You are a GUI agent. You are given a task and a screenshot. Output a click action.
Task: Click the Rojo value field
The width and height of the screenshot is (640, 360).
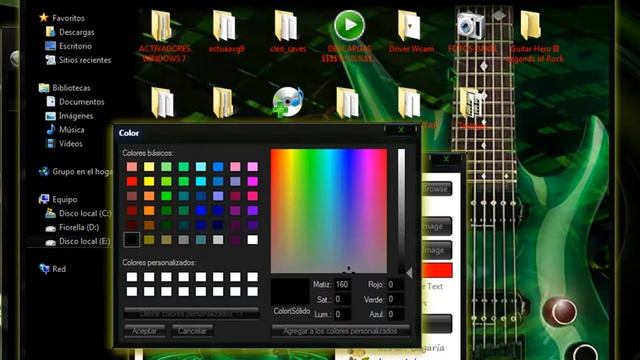click(x=396, y=284)
